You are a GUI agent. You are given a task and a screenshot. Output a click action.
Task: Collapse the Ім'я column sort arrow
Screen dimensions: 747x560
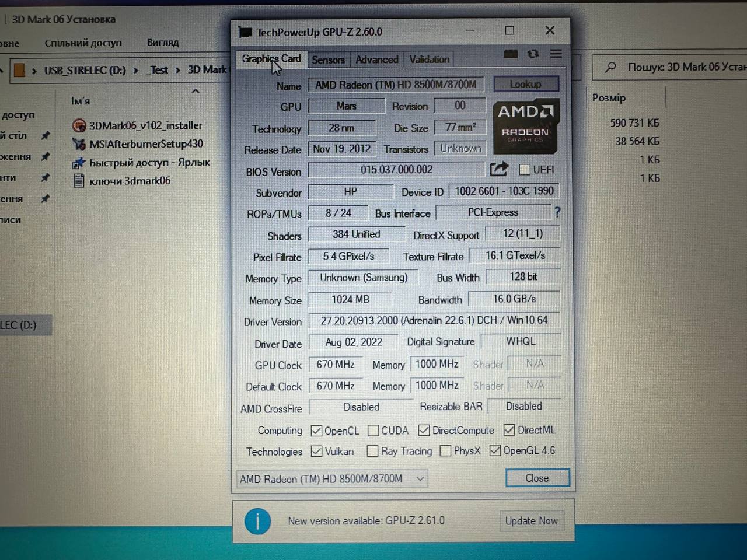point(196,91)
